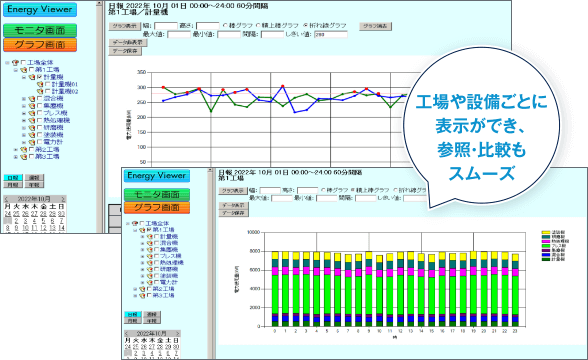Viewport: 588px width, 360px height.
Task: Click データ非表示 button in line-graph window
Action: point(128,43)
